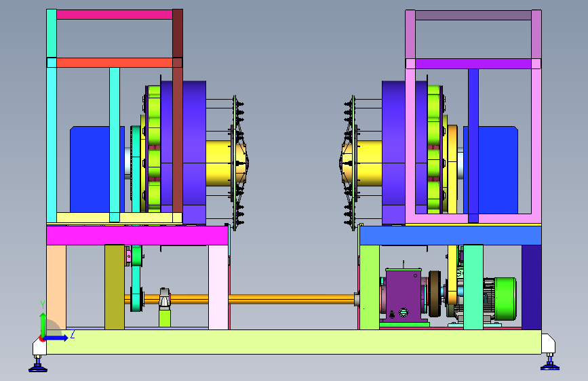Select the blue motor block behind left frame
The width and height of the screenshot is (588, 381).
[90, 169]
